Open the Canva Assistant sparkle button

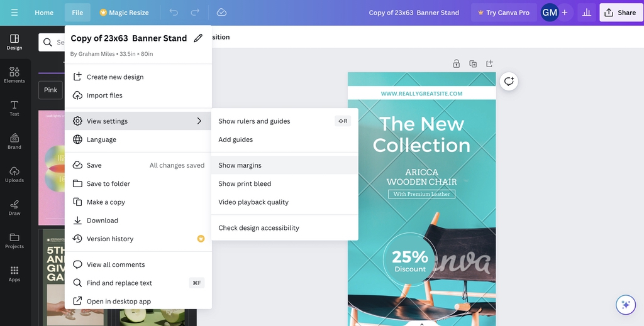point(626,305)
